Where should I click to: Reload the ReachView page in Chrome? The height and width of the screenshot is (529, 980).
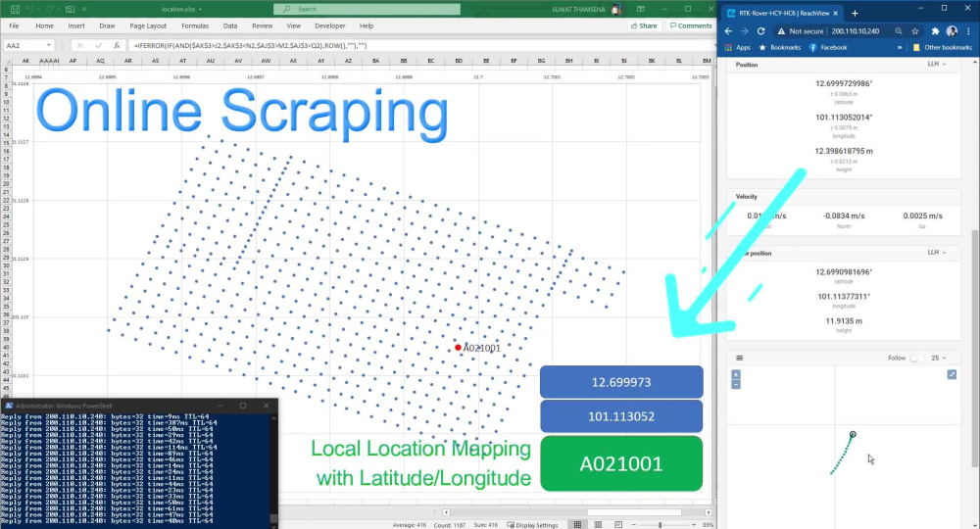click(760, 31)
